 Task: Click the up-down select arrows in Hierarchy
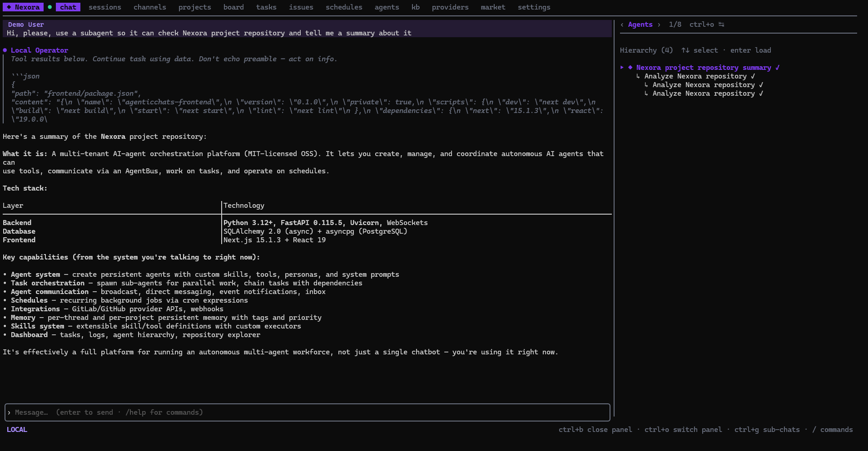(685, 50)
